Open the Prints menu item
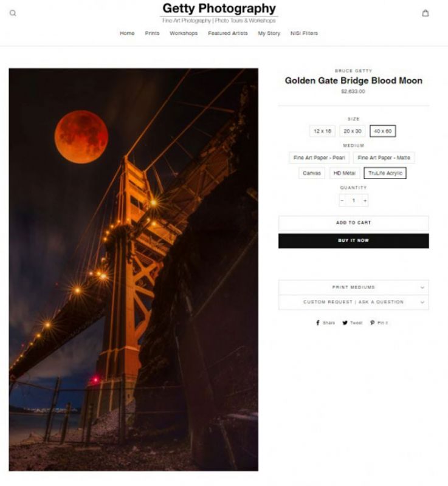 coord(152,33)
